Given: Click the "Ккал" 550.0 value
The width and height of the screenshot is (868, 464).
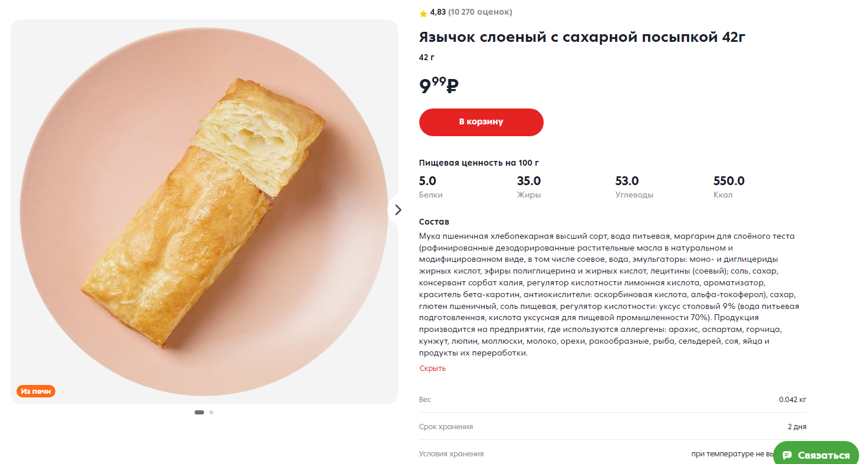Looking at the screenshot, I should point(729,181).
